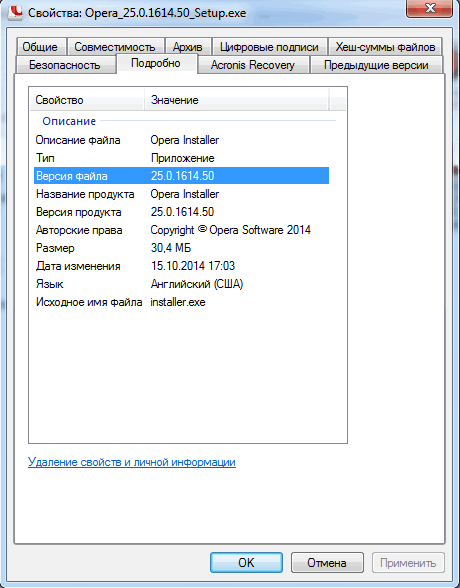This screenshot has height=588, width=460.
Task: Switch to Предыдущие версии tab
Action: (376, 65)
